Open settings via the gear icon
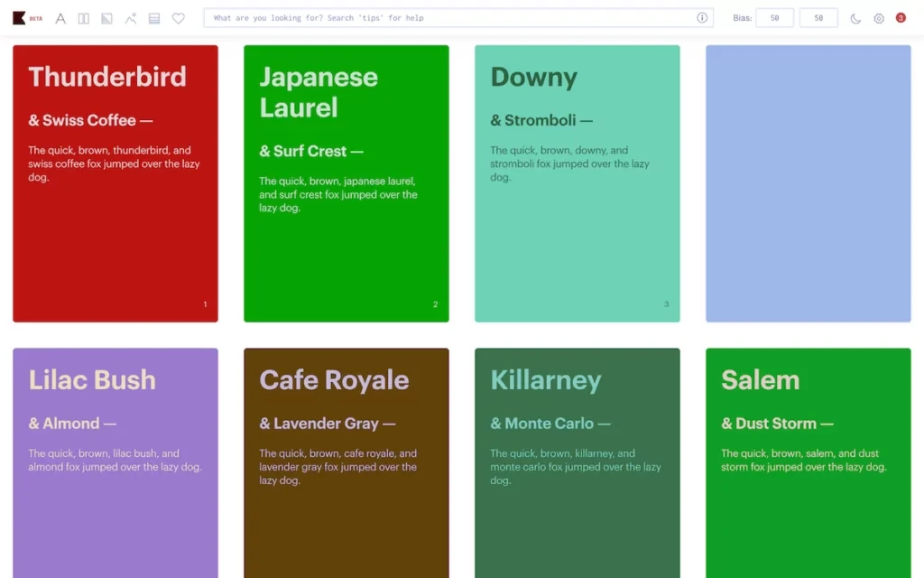Viewport: 924px width, 578px height. pyautogui.click(x=879, y=18)
